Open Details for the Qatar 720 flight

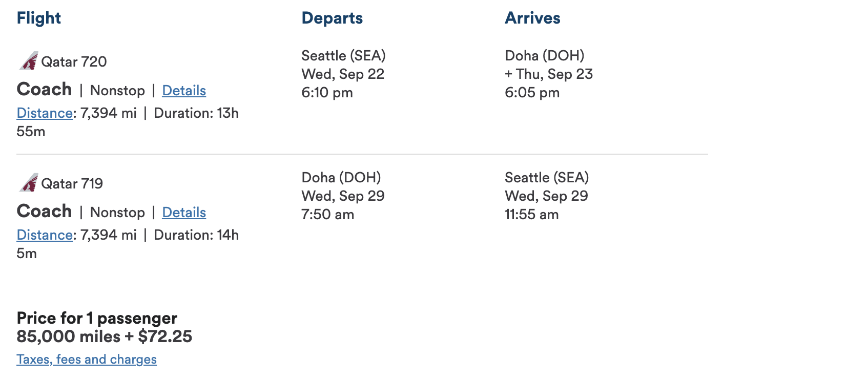tap(184, 90)
